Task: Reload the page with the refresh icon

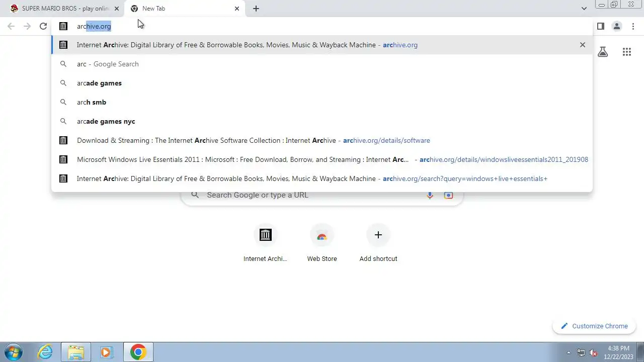Action: tap(43, 26)
